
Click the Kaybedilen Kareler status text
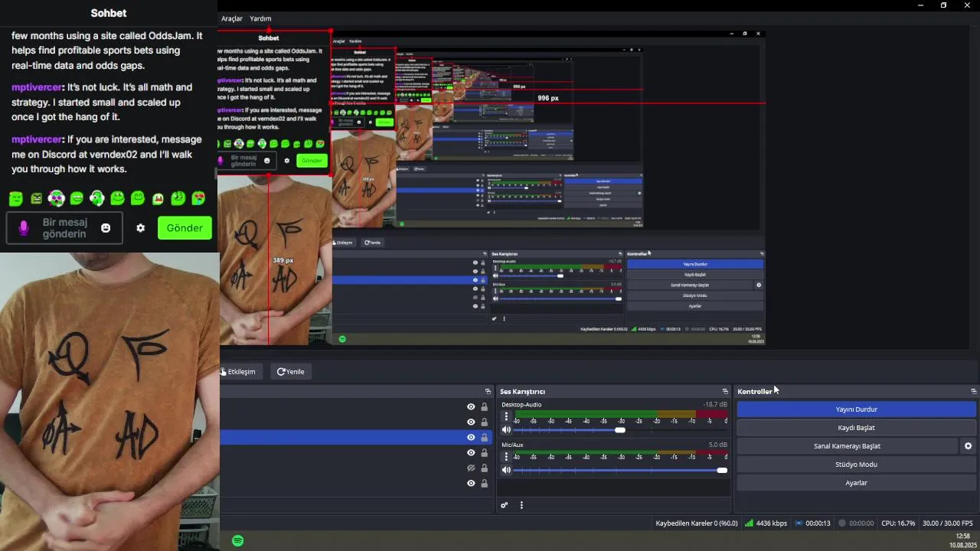click(x=697, y=523)
